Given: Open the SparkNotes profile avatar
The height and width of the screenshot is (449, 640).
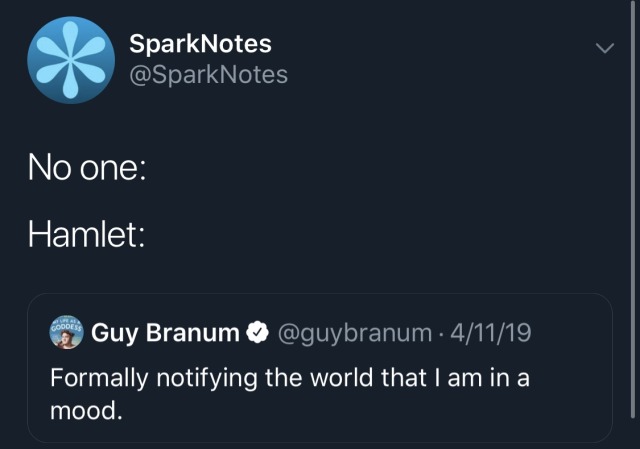Looking at the screenshot, I should coord(71,60).
